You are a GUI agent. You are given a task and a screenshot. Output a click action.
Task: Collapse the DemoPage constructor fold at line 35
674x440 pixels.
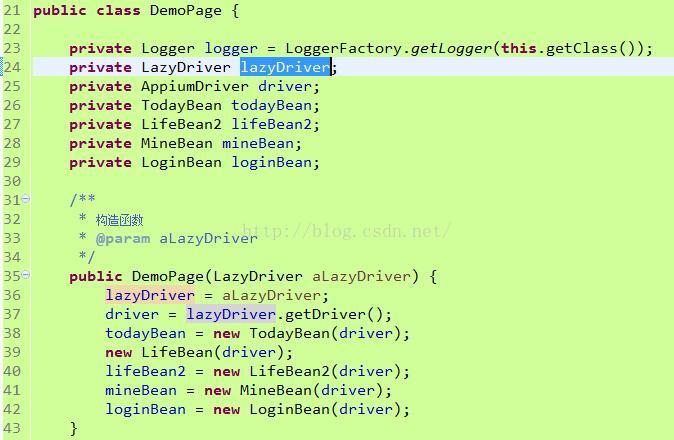(x=26, y=274)
